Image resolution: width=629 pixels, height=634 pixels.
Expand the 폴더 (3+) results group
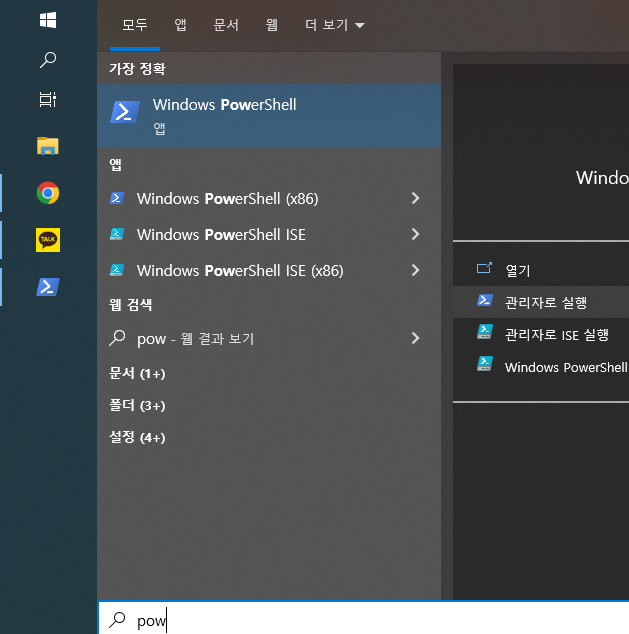tap(137, 405)
